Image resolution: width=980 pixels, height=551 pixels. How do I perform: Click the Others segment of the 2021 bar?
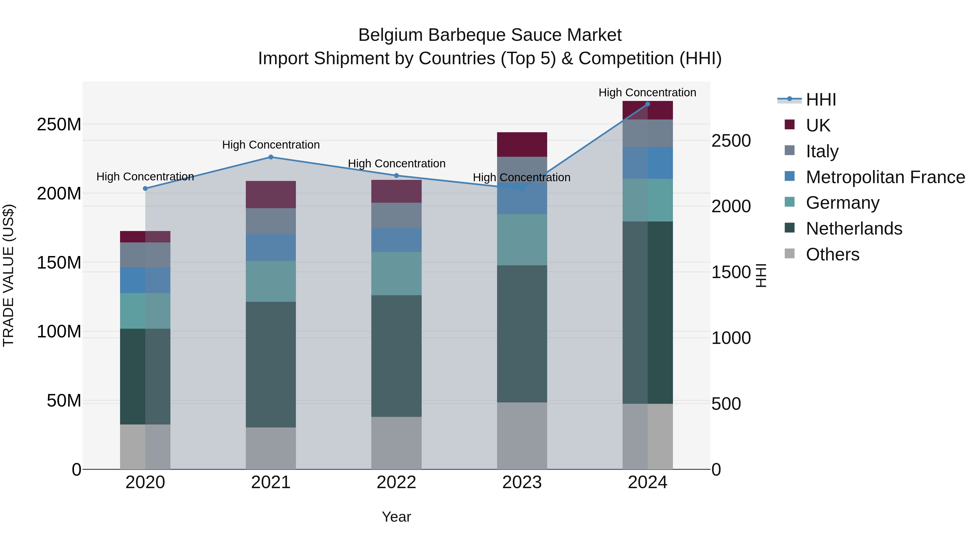271,448
